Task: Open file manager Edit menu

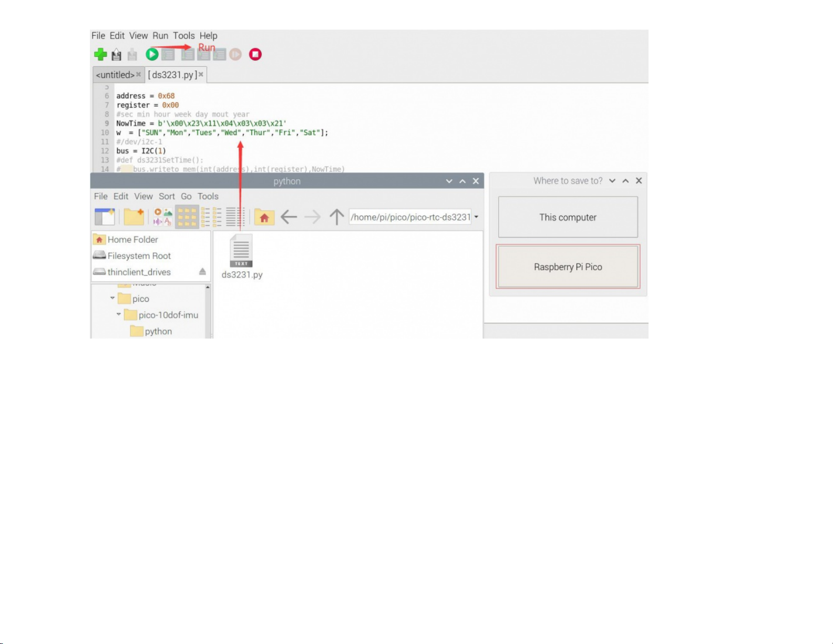Action: (121, 196)
